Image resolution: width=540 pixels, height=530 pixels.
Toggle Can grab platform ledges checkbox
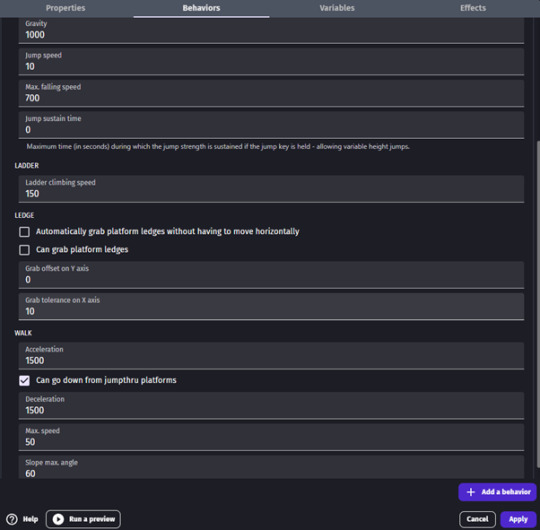click(24, 250)
